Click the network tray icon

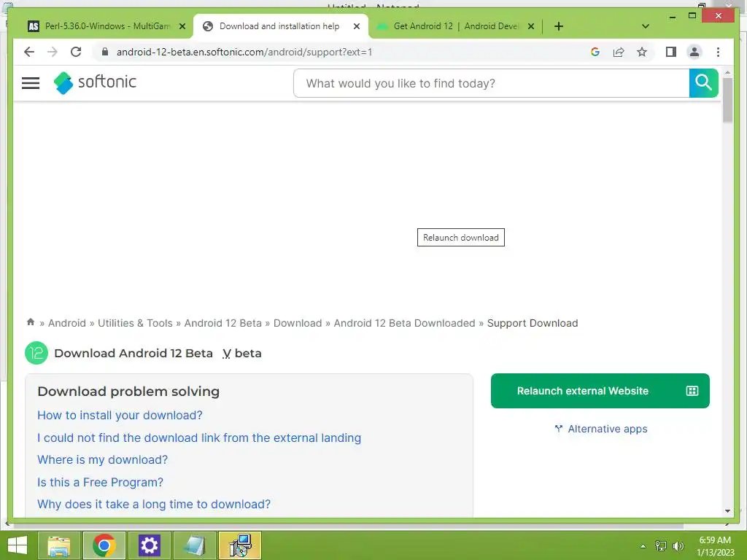click(660, 545)
